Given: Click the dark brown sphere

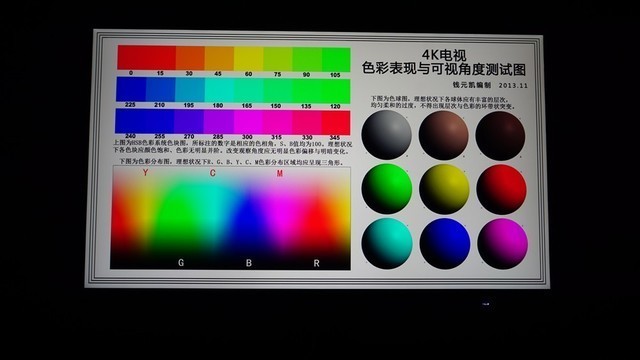Looking at the screenshot, I should 500,136.
